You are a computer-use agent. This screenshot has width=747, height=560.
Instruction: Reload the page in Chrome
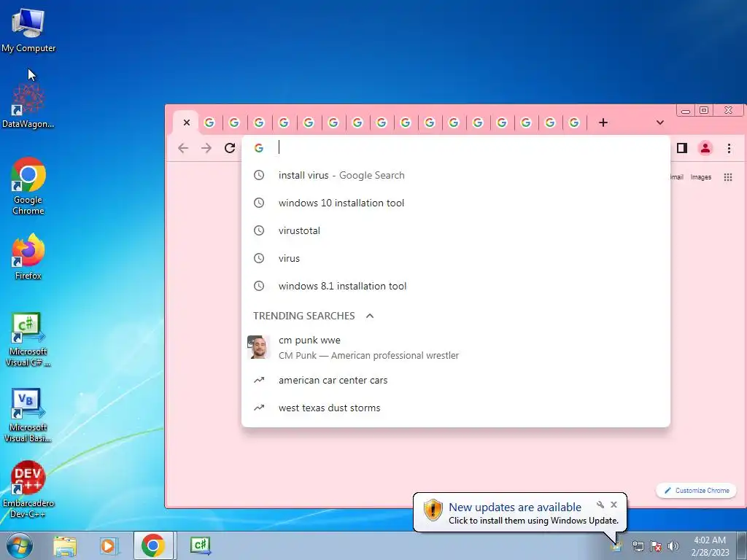pyautogui.click(x=230, y=148)
